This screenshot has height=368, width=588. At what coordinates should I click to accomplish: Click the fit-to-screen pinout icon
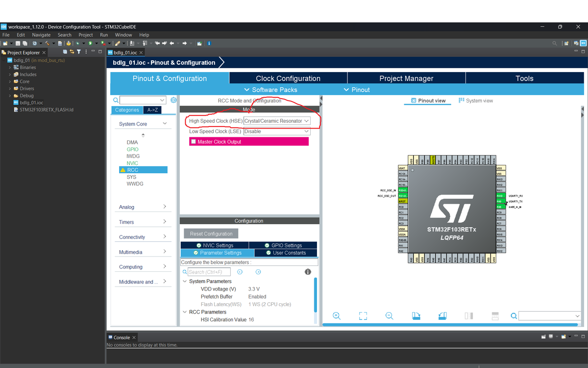pos(363,316)
